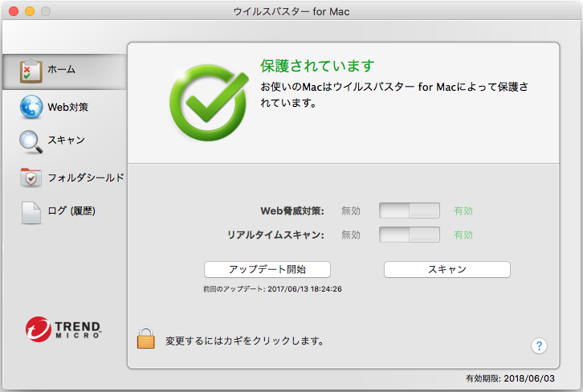Image resolution: width=583 pixels, height=392 pixels.
Task: Open the フォルダシールド sidebar label
Action: click(x=86, y=178)
